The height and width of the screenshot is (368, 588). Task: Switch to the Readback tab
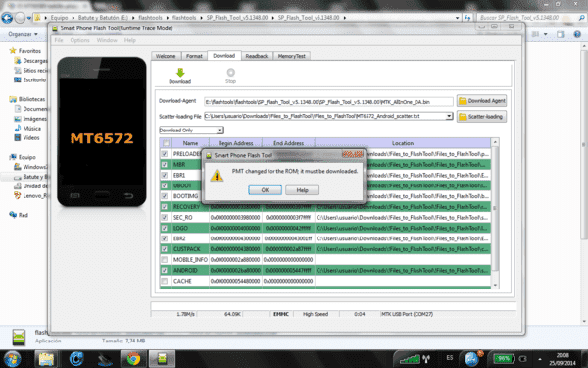(x=257, y=56)
